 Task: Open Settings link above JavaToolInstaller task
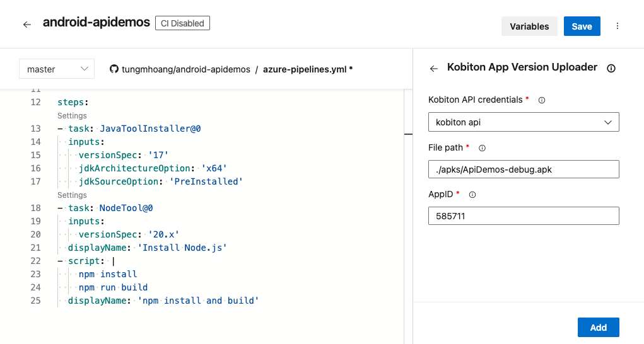point(72,116)
